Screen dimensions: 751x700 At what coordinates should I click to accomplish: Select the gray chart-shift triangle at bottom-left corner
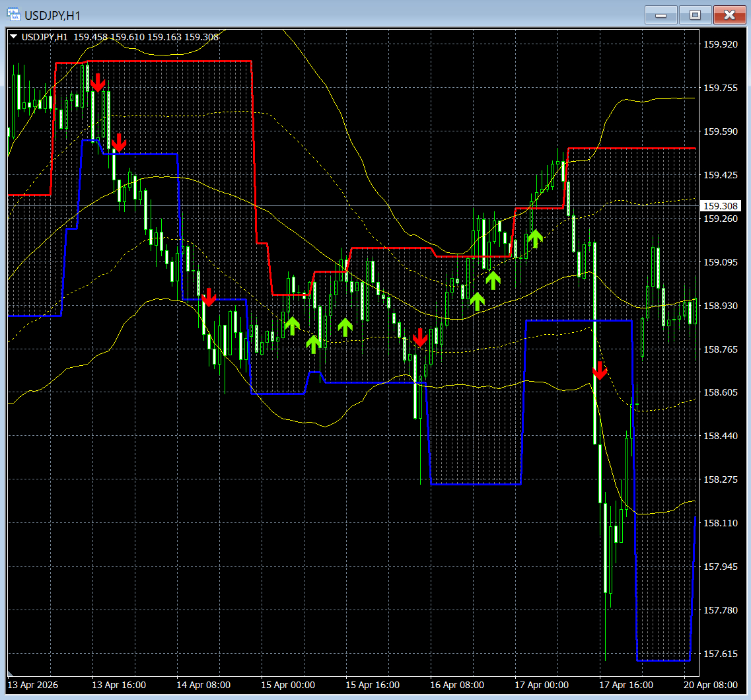click(x=11, y=674)
